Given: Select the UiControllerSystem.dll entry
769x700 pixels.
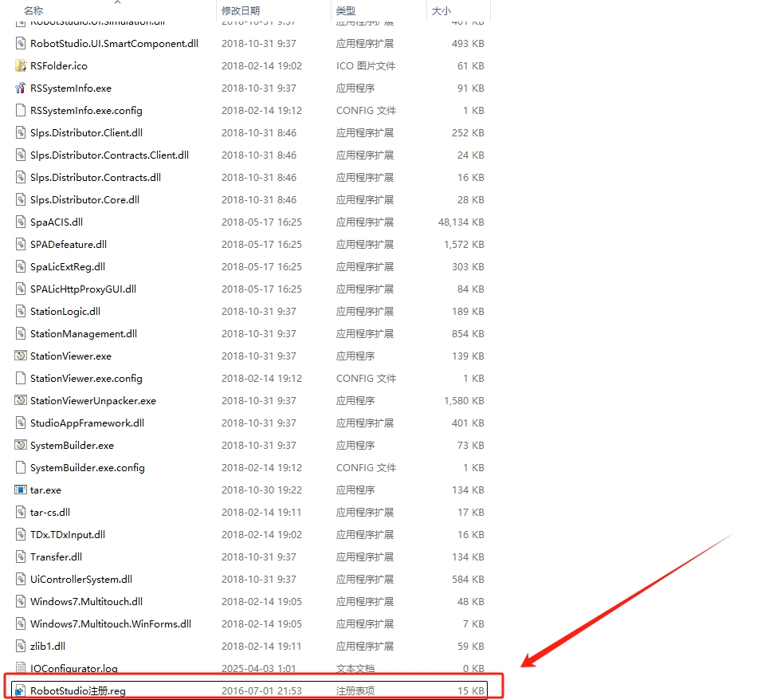Looking at the screenshot, I should tap(80, 579).
